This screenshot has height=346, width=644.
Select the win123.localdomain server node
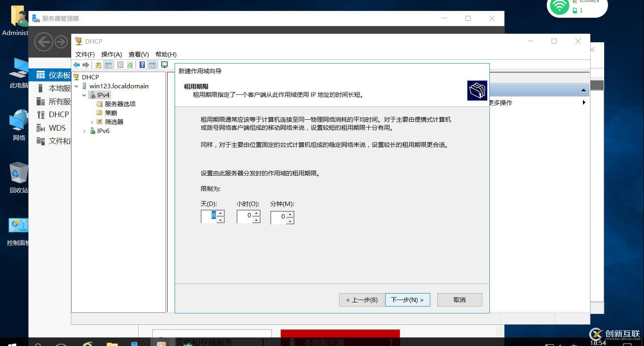point(119,86)
